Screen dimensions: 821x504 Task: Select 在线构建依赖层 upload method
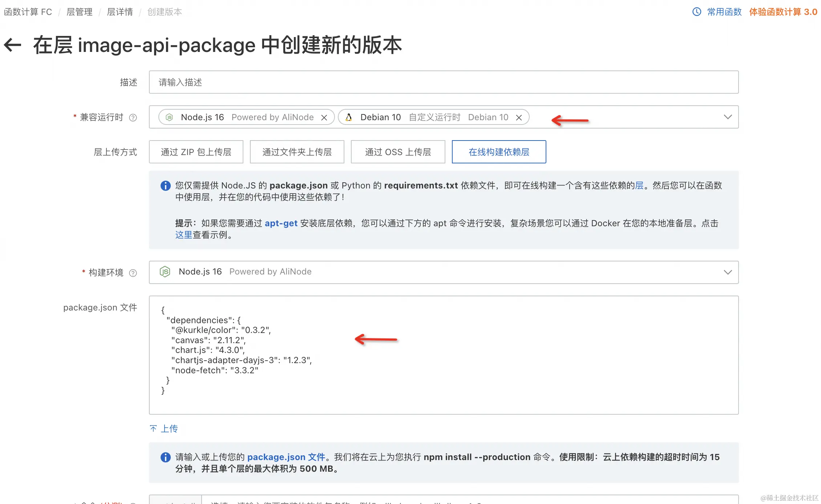pyautogui.click(x=499, y=152)
